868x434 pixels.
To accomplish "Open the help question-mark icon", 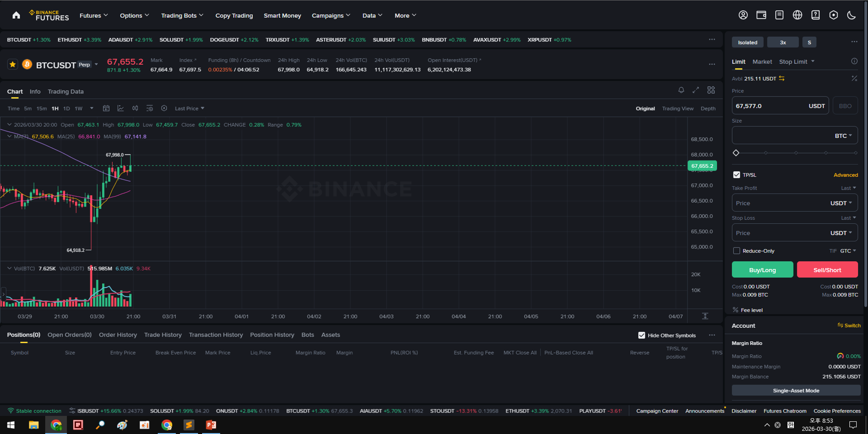I will [815, 15].
